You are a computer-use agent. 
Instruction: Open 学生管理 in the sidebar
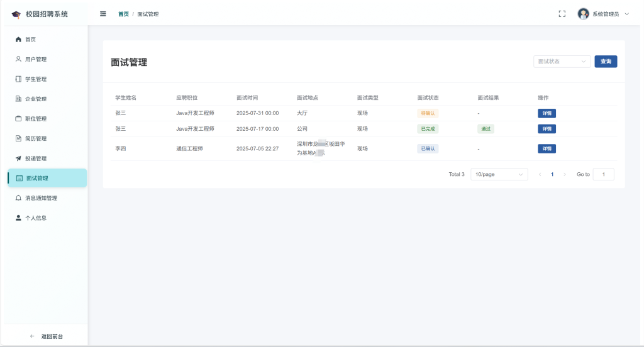click(47, 79)
